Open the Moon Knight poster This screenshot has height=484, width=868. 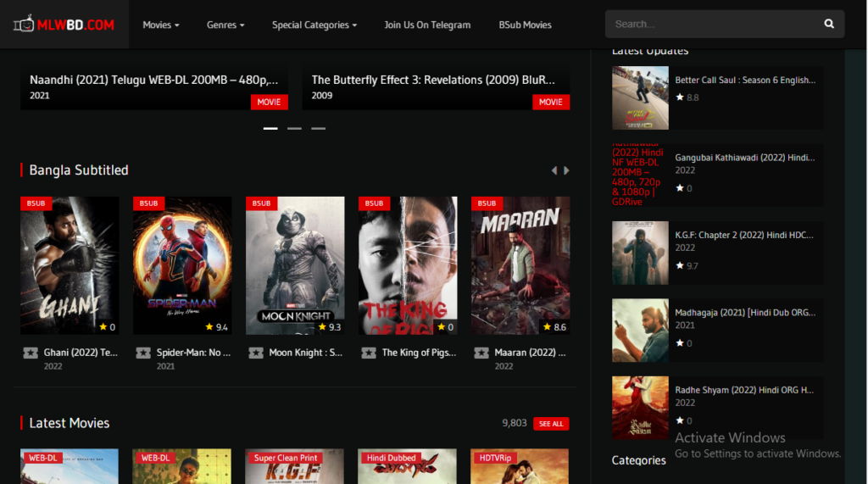pyautogui.click(x=295, y=265)
